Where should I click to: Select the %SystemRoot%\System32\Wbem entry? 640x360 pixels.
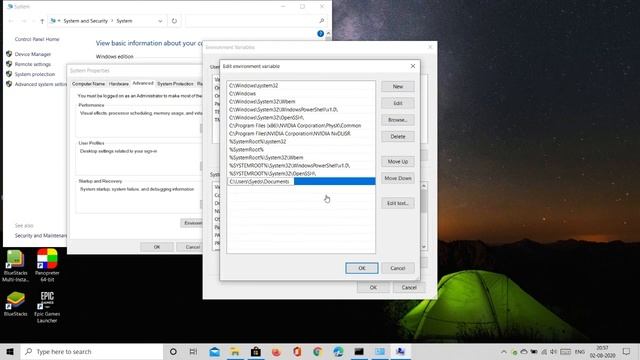point(301,158)
